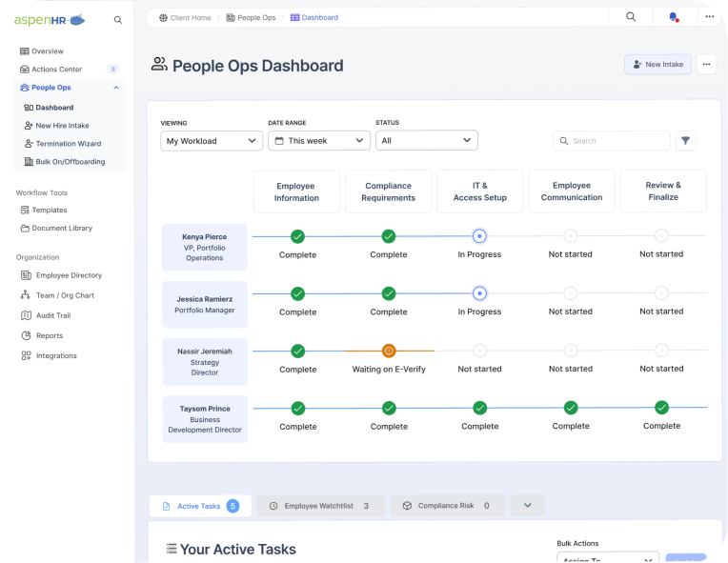
Task: Collapse the People Ops sidebar section
Action: [x=116, y=88]
